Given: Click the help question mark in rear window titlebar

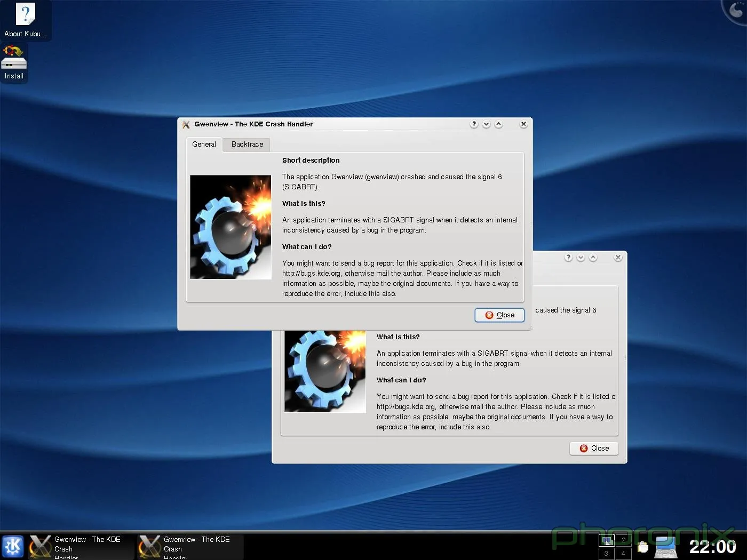Looking at the screenshot, I should [x=568, y=258].
